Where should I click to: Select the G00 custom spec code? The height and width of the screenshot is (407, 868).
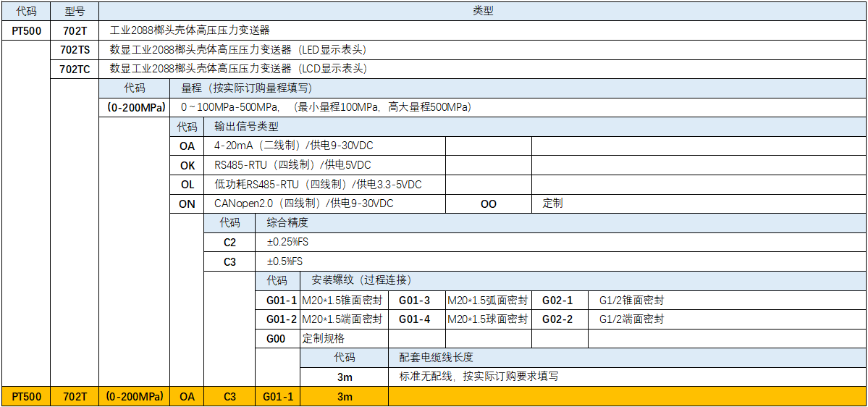point(276,339)
